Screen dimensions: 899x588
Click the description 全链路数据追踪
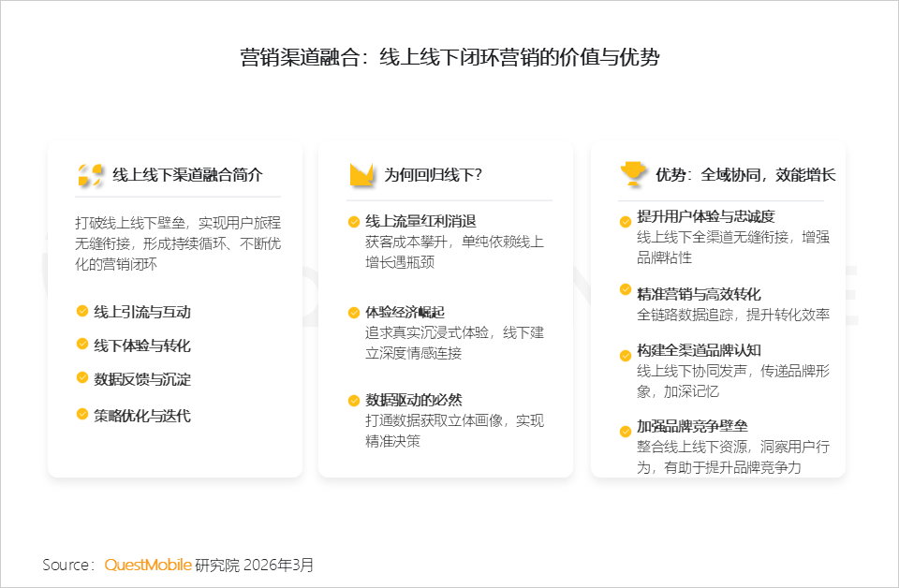(733, 315)
